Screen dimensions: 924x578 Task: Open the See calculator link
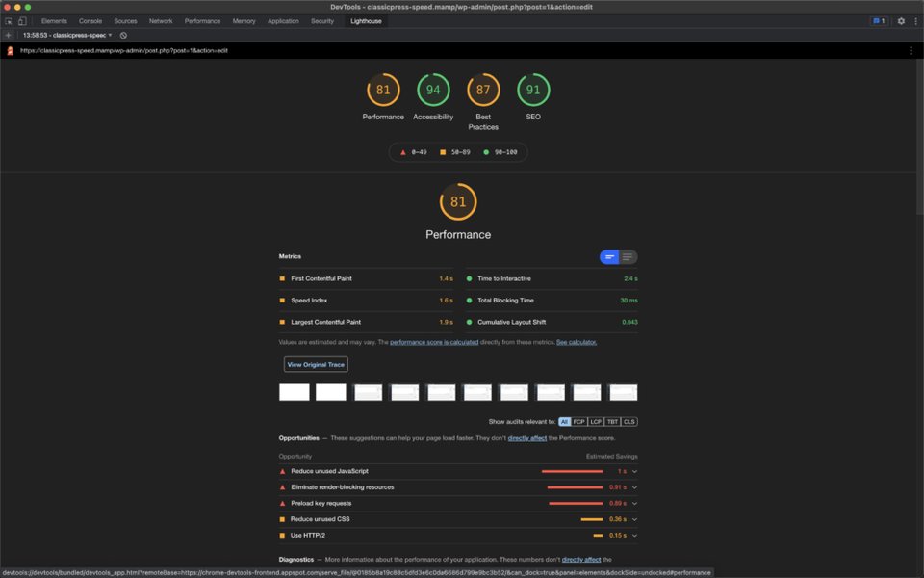(577, 342)
